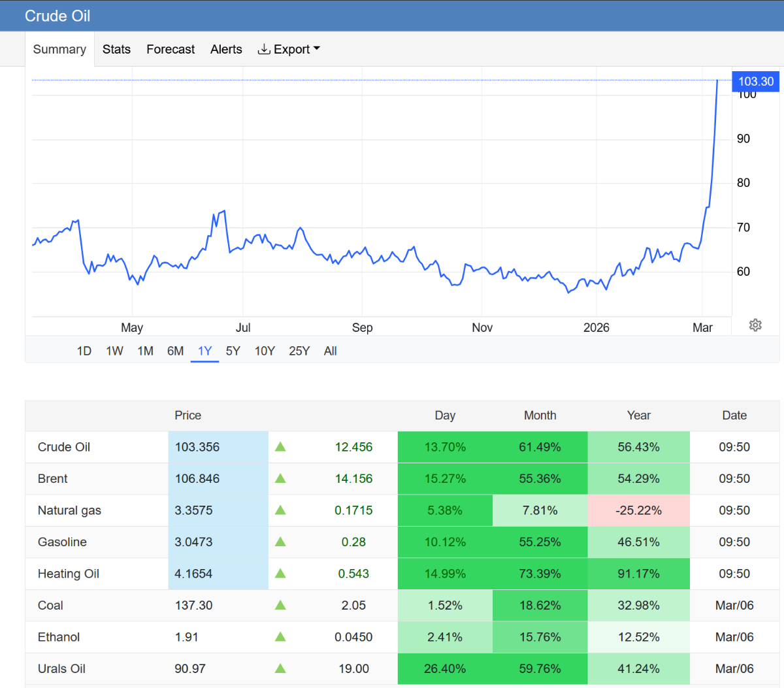
Task: Open chart settings gear icon
Action: click(x=755, y=325)
